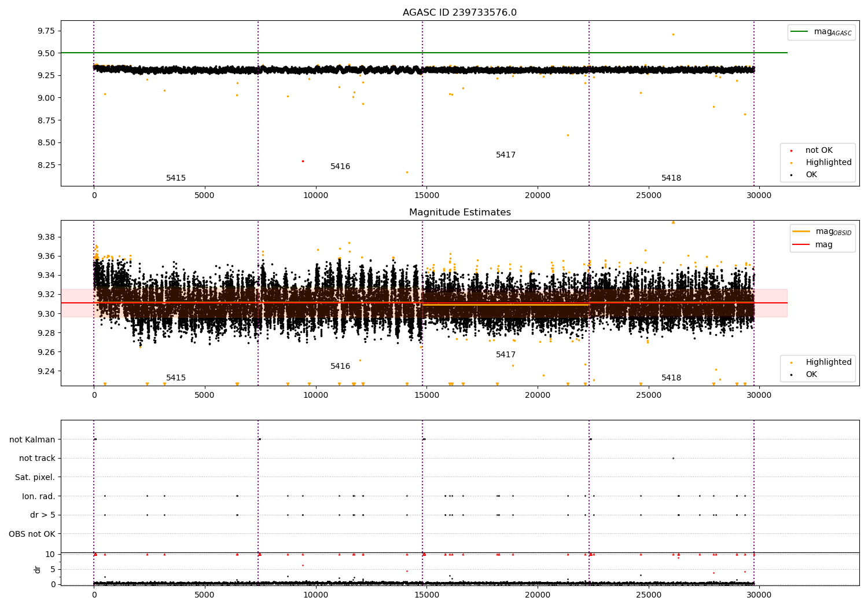This screenshot has height=608, width=868.
Task: Click 'Highlighted' legend entry in the middle plot
Action: (822, 362)
